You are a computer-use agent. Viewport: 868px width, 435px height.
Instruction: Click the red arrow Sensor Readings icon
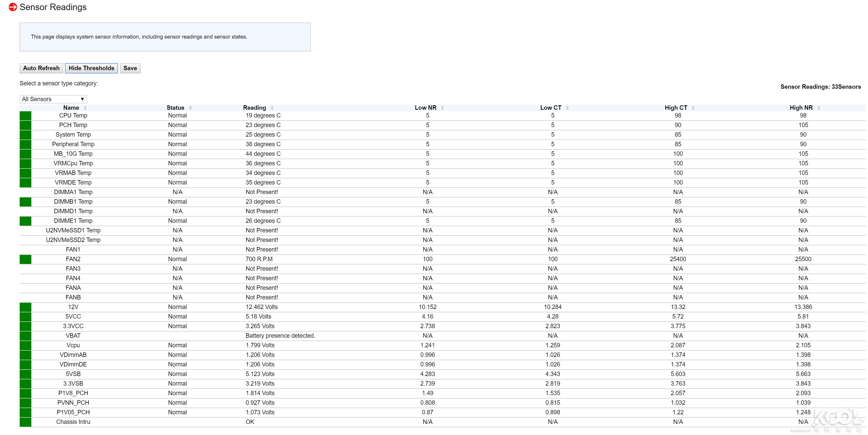click(13, 7)
